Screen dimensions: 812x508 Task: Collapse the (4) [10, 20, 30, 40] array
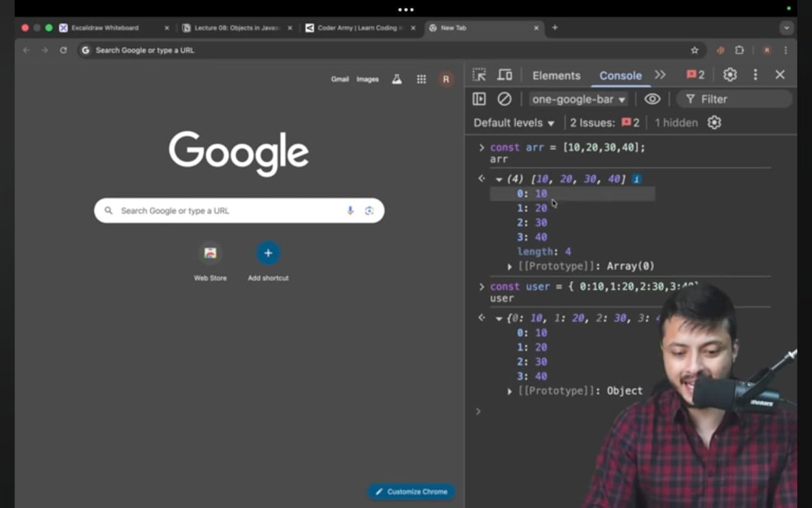tap(499, 179)
